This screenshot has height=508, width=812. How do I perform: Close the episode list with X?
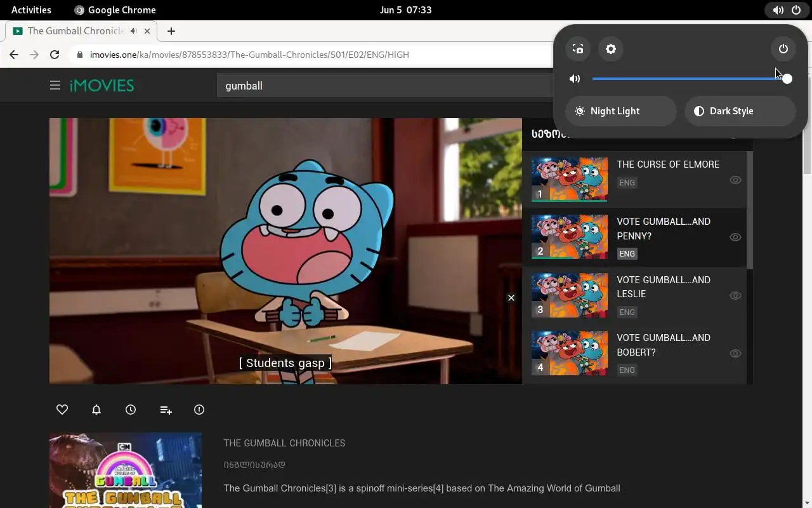pos(511,298)
